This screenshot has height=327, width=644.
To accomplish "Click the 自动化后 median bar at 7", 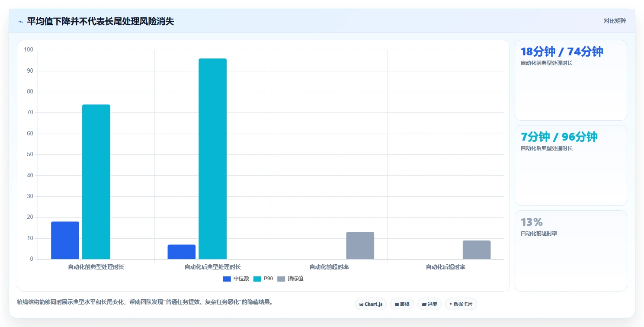I will [x=182, y=252].
